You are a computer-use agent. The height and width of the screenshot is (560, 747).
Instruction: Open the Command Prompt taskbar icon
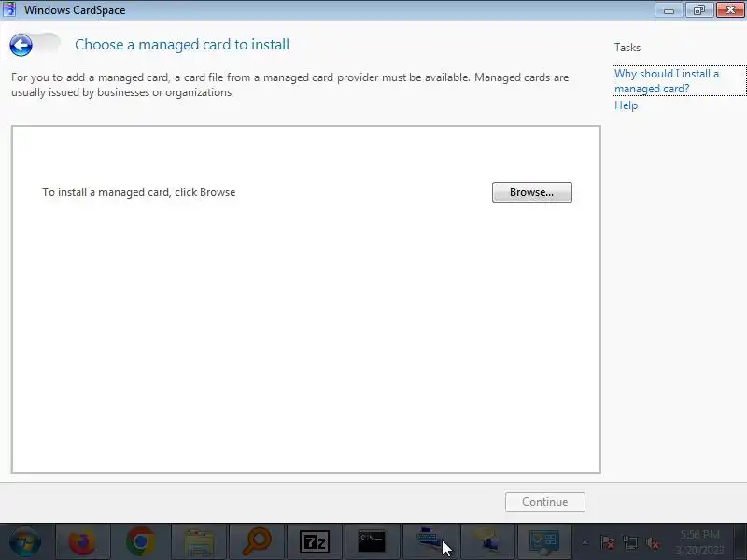click(372, 542)
